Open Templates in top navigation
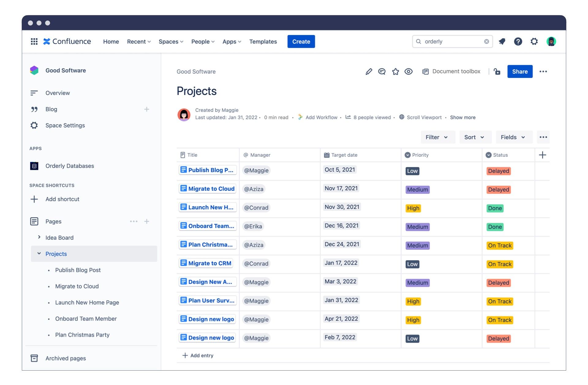 (263, 41)
